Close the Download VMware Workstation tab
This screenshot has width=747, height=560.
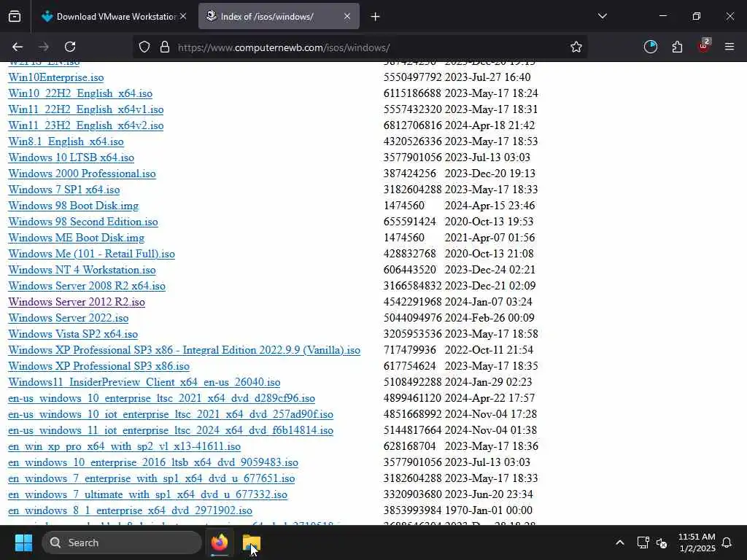click(183, 17)
